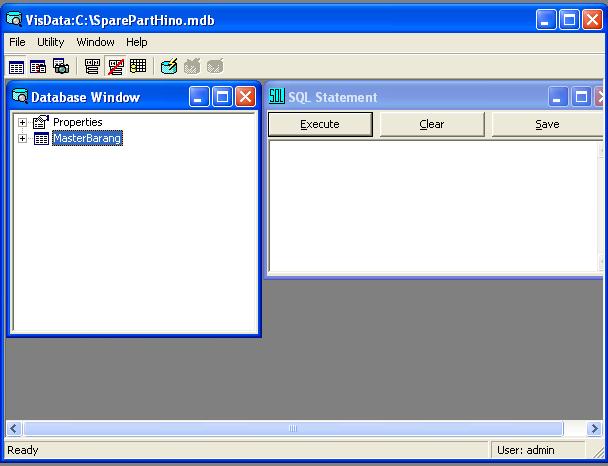
Task: Close the main VisData window
Action: coord(592,19)
